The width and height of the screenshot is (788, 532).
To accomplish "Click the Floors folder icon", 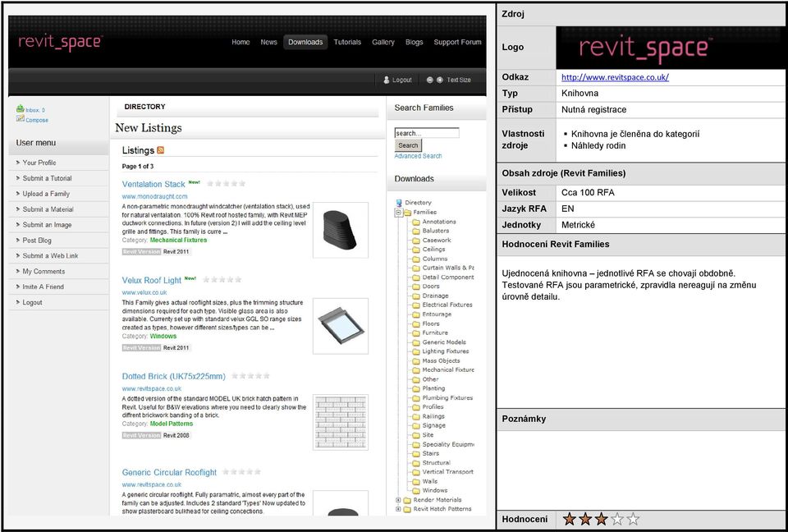I will click(x=415, y=323).
